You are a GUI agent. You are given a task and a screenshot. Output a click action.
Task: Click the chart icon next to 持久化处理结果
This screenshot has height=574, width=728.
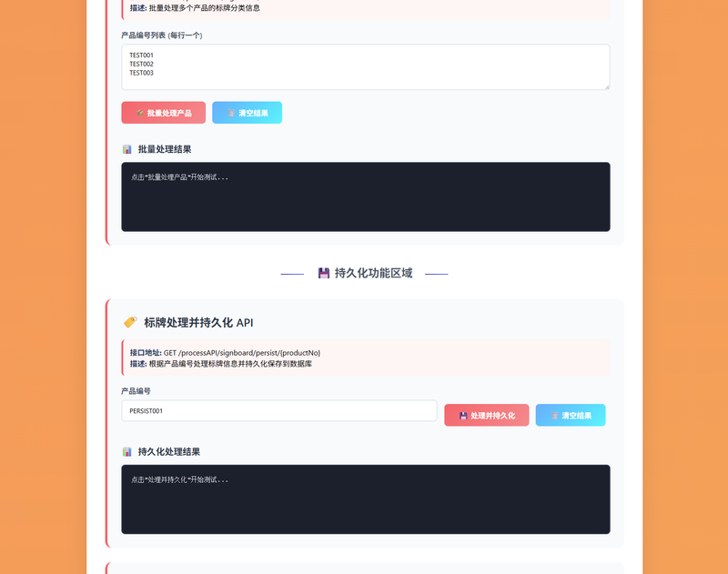point(126,452)
